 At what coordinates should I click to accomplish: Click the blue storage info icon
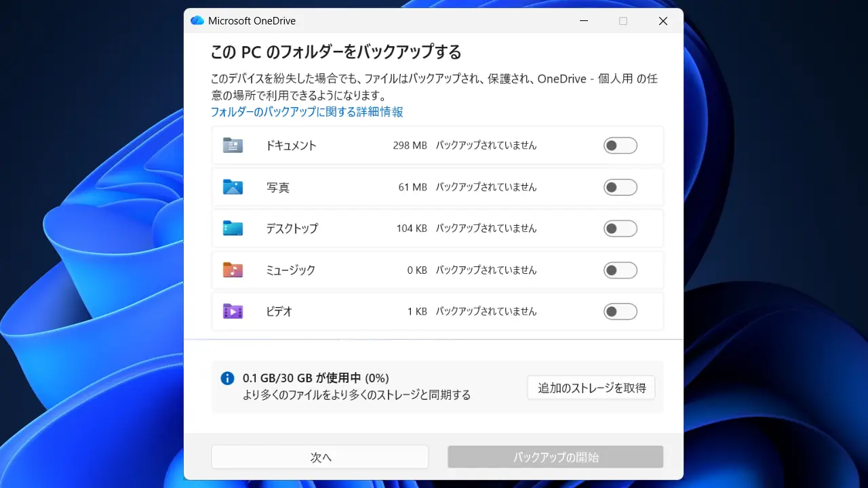(x=227, y=378)
